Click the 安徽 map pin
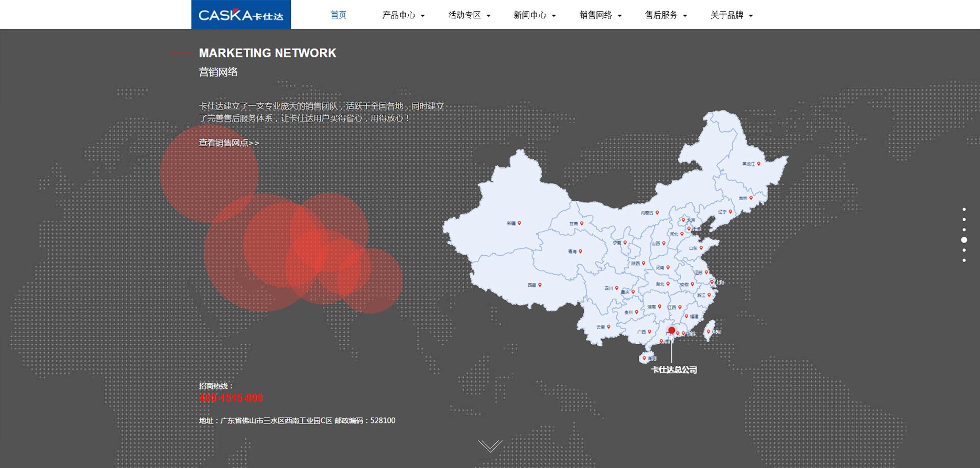Screen dimensions: 980x468 (x=692, y=284)
